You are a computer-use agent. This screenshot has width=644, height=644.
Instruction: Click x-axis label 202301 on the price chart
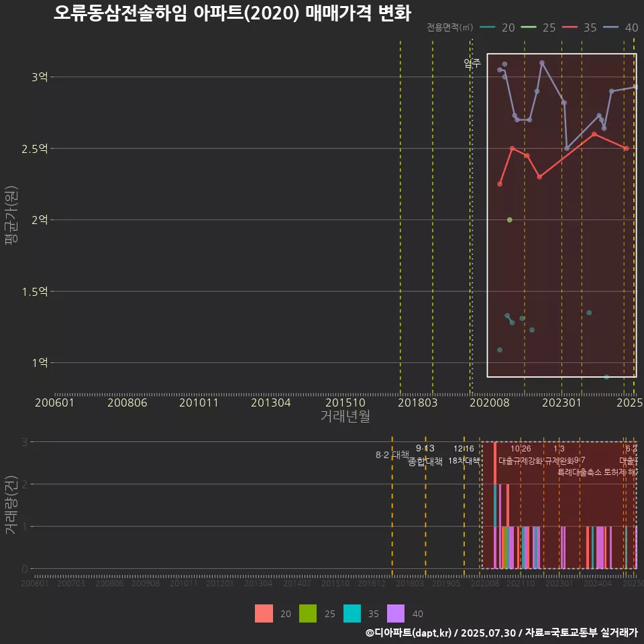coord(562,402)
